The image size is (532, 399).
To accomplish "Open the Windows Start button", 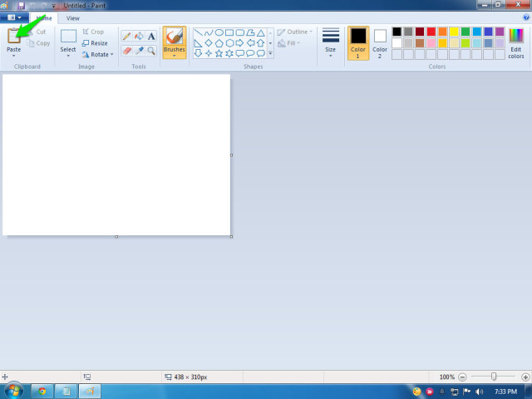I will [13, 391].
